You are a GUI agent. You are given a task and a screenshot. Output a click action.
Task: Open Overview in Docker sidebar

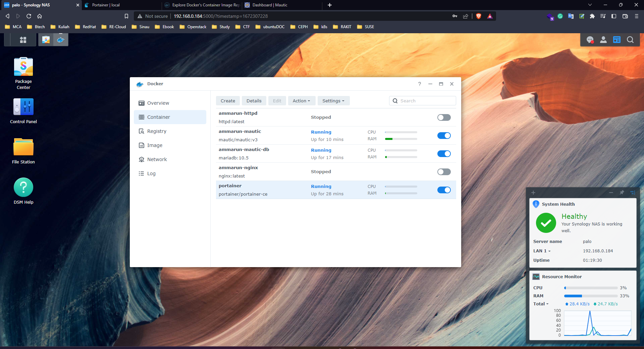pyautogui.click(x=170, y=103)
